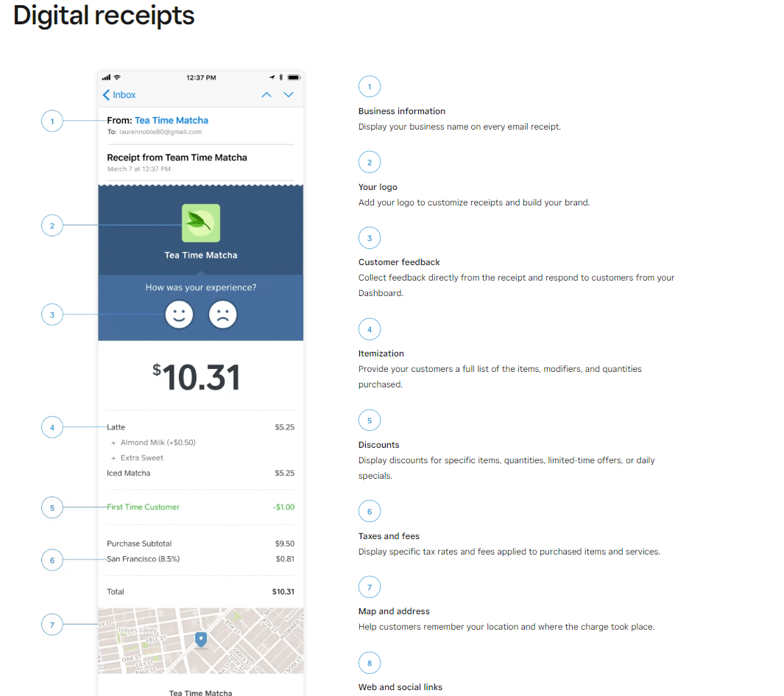Click the location arrow status icon
Screen dimensions: 784x696
pyautogui.click(x=272, y=77)
